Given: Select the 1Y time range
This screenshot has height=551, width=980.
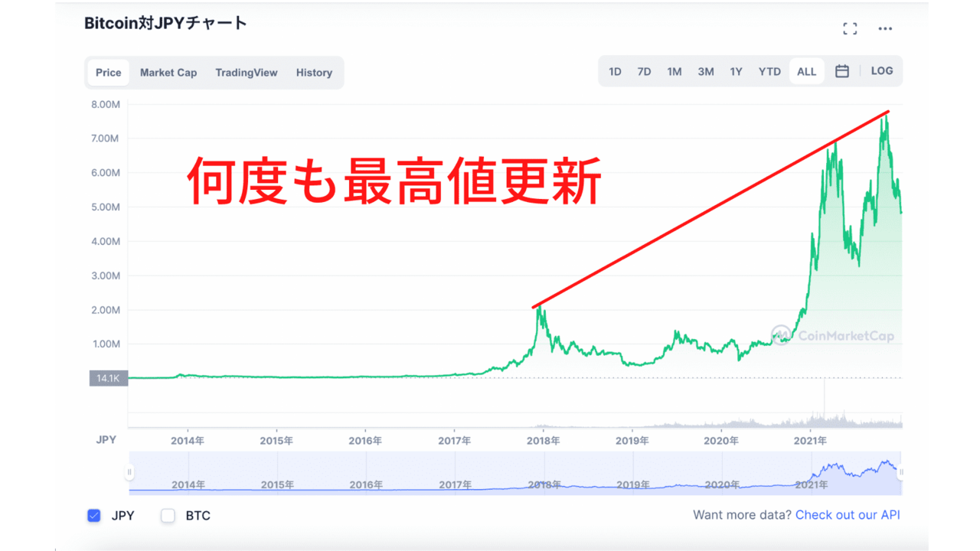Looking at the screenshot, I should click(x=736, y=71).
